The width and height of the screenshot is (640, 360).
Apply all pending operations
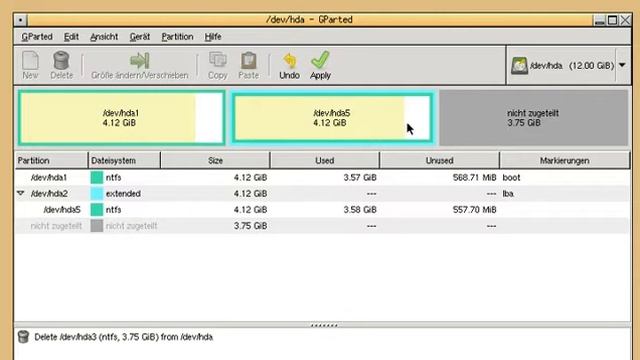tap(320, 65)
